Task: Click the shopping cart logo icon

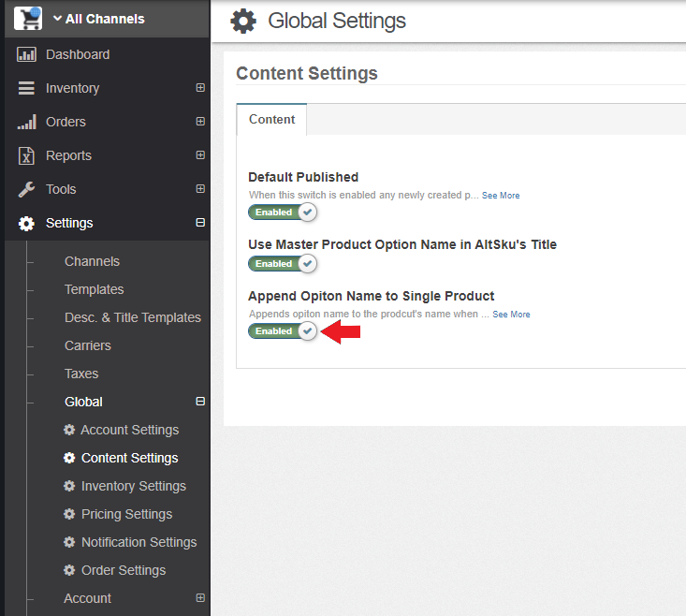Action: [28, 19]
